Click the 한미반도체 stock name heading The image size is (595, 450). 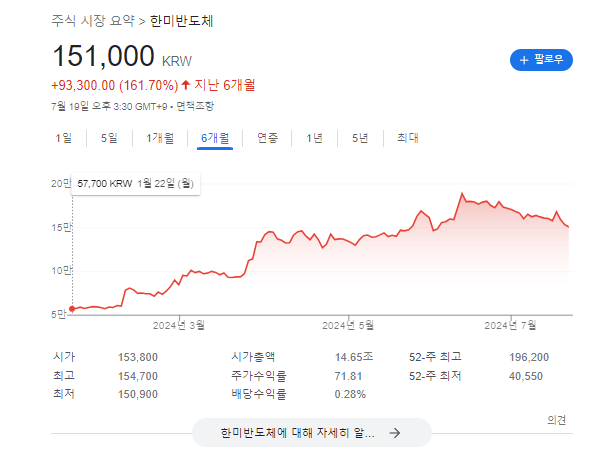click(182, 20)
